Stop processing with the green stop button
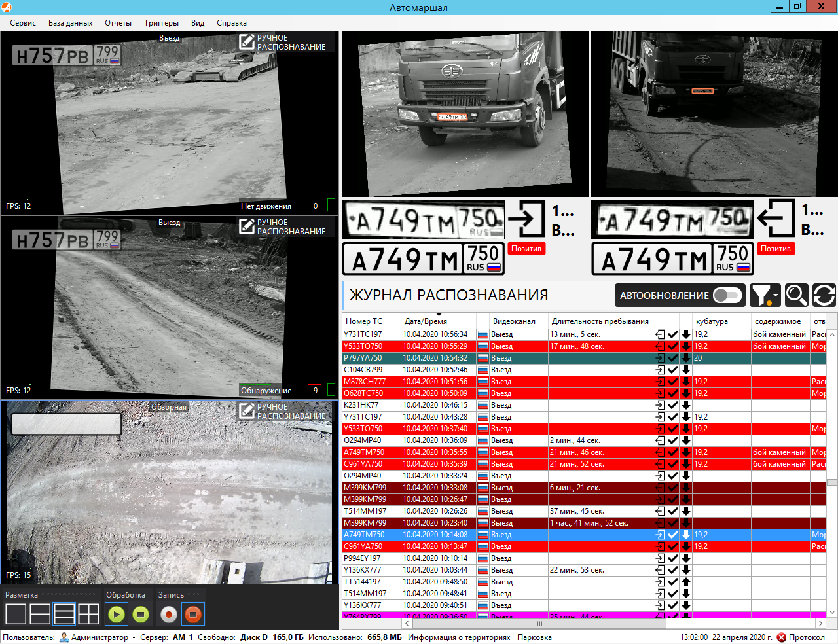 pos(140,615)
